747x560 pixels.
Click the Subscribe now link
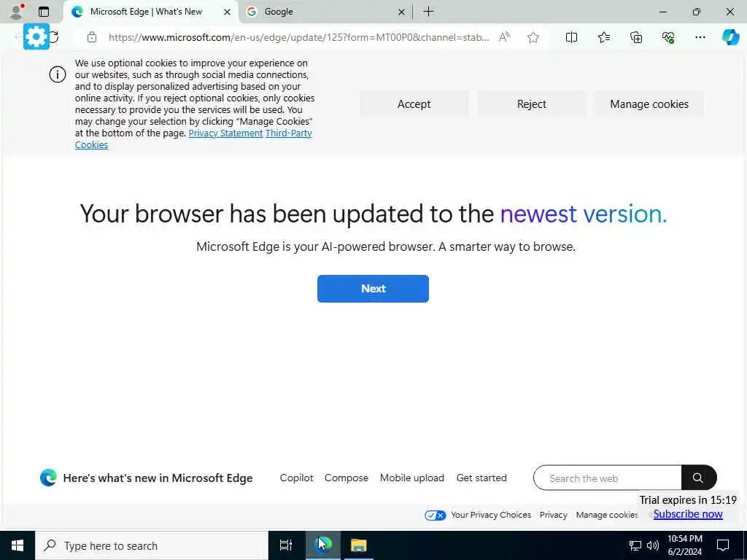[688, 514]
